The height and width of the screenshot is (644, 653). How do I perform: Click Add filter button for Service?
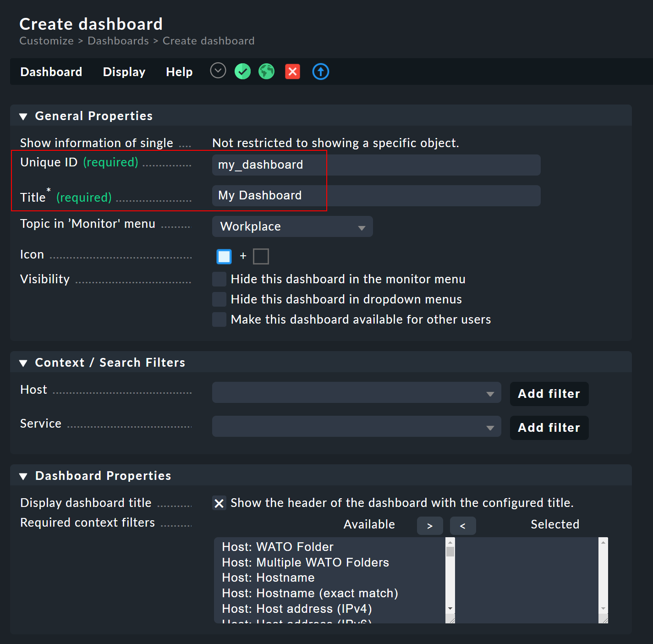[x=549, y=428]
